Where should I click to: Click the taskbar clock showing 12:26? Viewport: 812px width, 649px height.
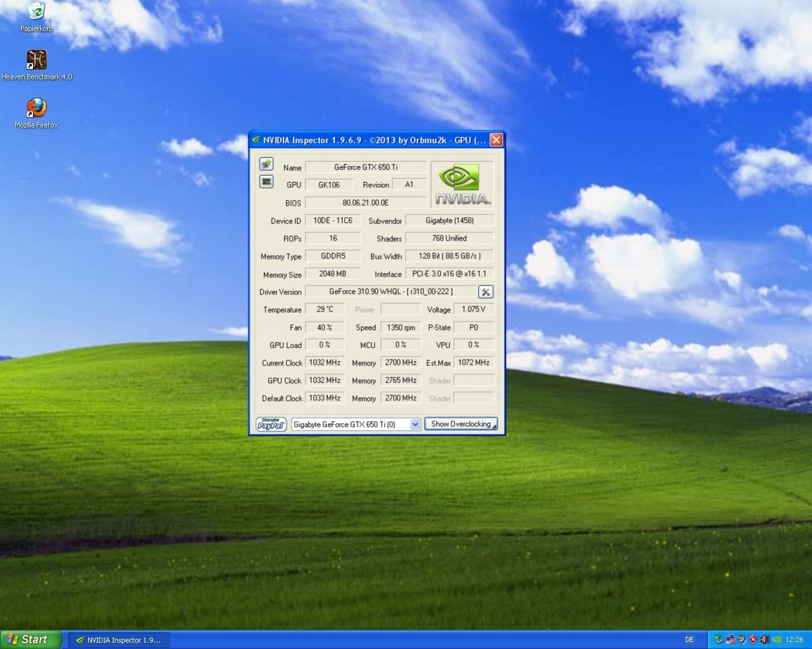(x=794, y=639)
